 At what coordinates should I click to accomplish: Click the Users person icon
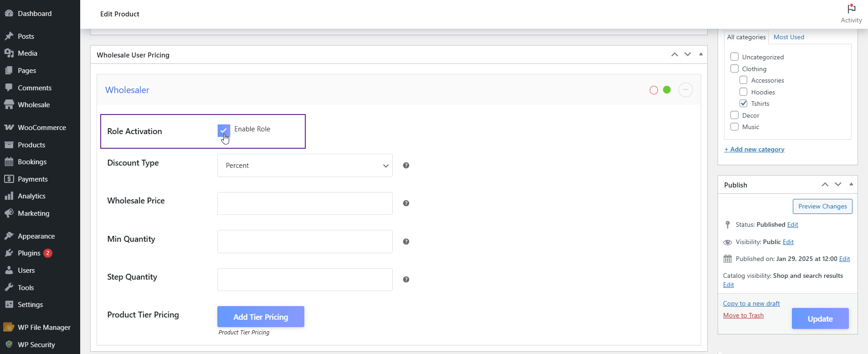pos(9,270)
